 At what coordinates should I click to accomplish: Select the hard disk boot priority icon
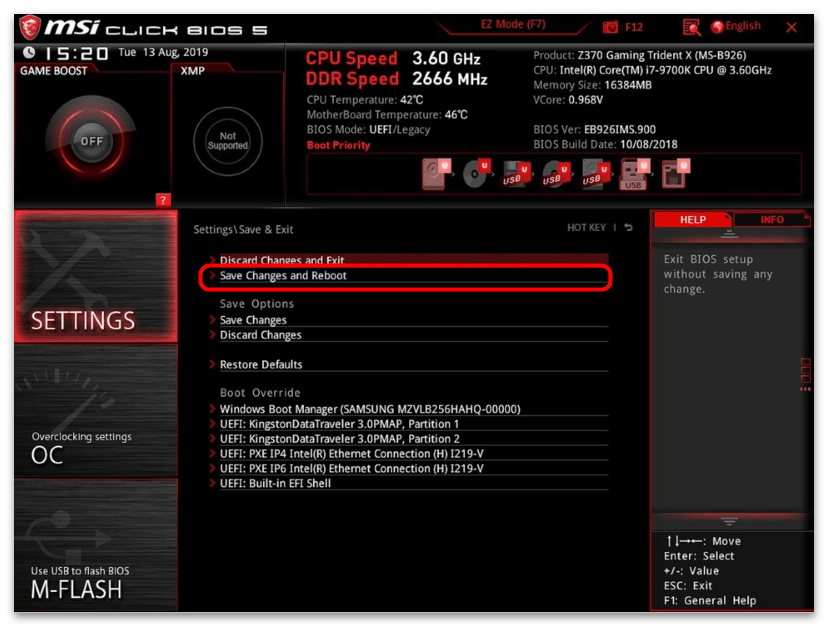(436, 173)
